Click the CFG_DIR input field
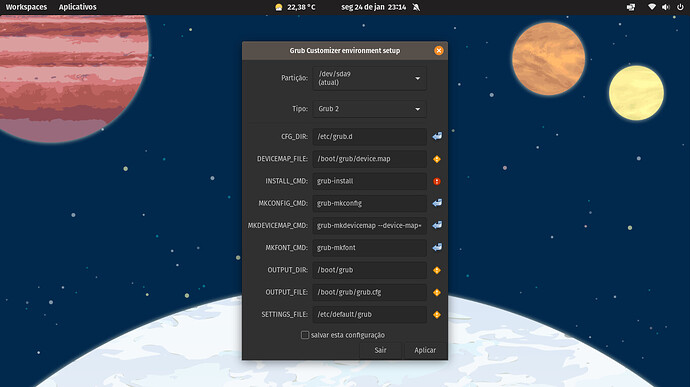 coord(369,136)
